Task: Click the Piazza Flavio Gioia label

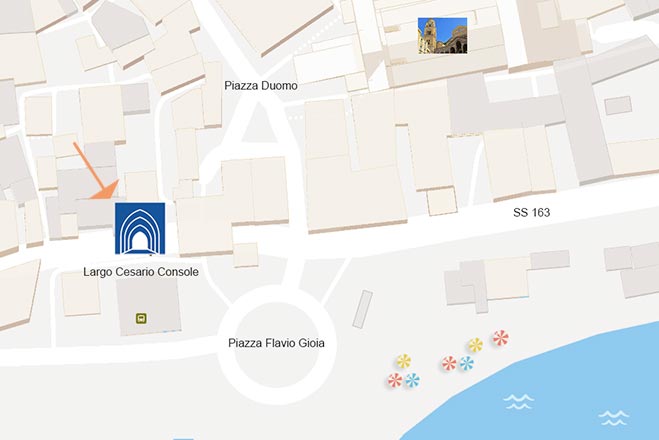Action: coord(276,343)
